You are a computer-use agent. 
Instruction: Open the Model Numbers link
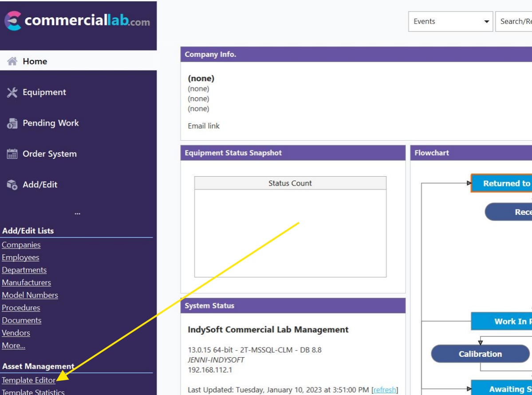click(30, 295)
